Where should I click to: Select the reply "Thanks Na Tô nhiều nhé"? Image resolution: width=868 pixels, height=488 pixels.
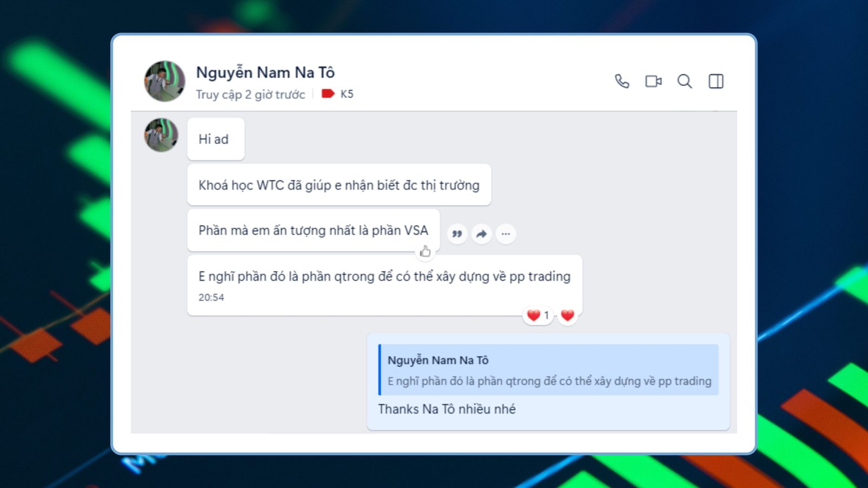point(446,409)
